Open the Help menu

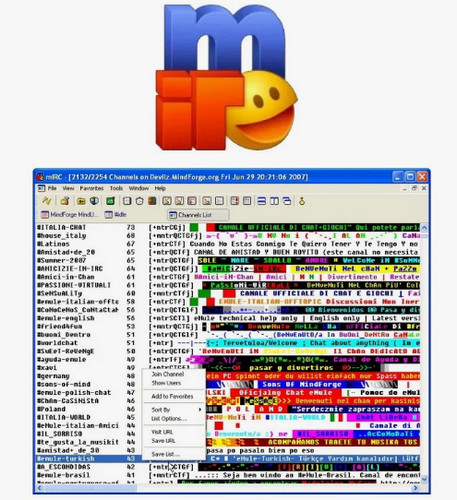point(160,188)
